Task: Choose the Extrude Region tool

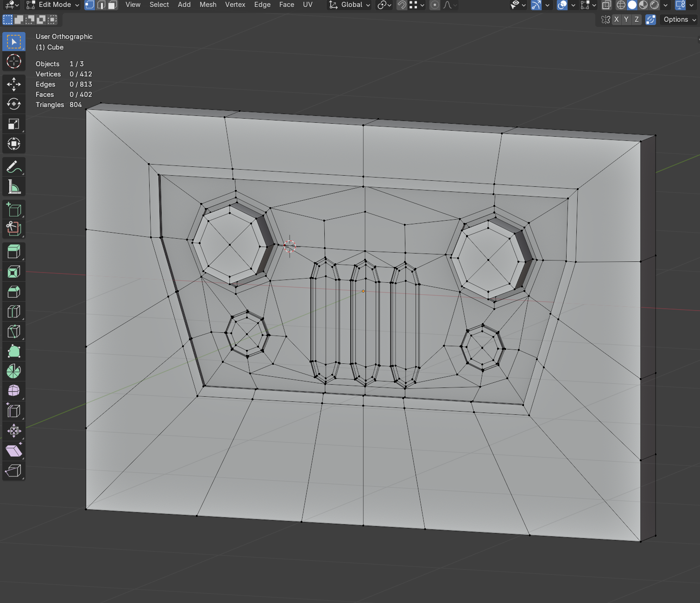Action: (14, 252)
